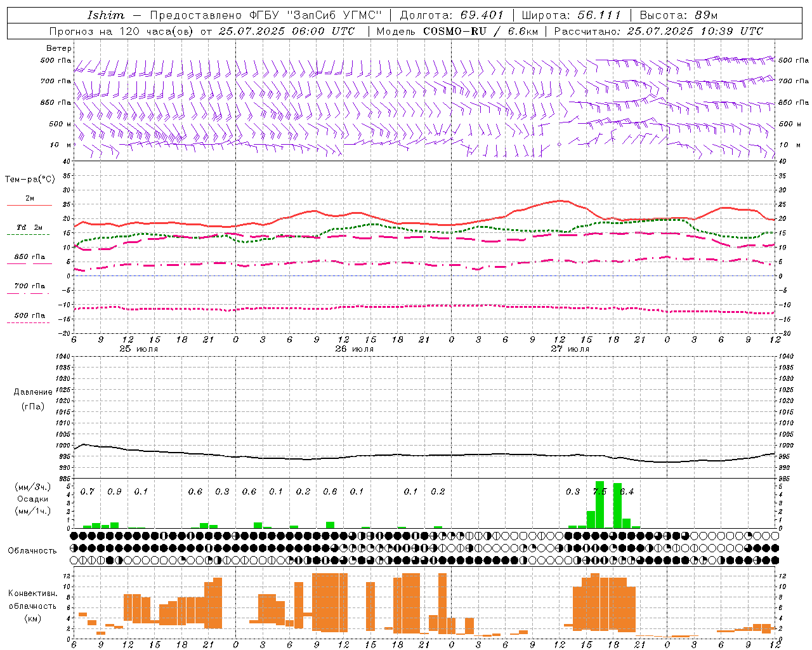Click the "Ветер" wind panel label

tap(59, 48)
